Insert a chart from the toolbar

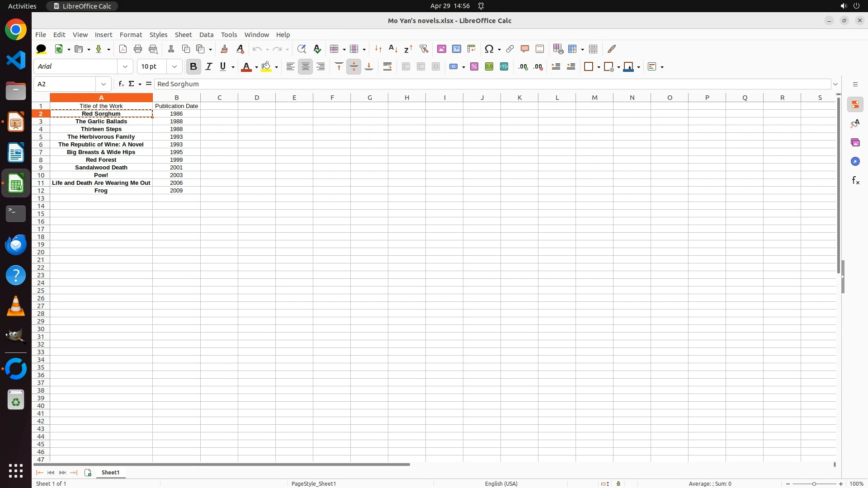point(457,49)
